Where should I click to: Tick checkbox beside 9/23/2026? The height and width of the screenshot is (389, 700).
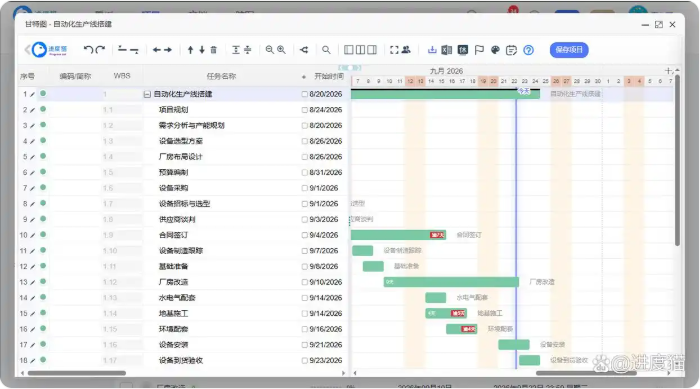tap(304, 360)
